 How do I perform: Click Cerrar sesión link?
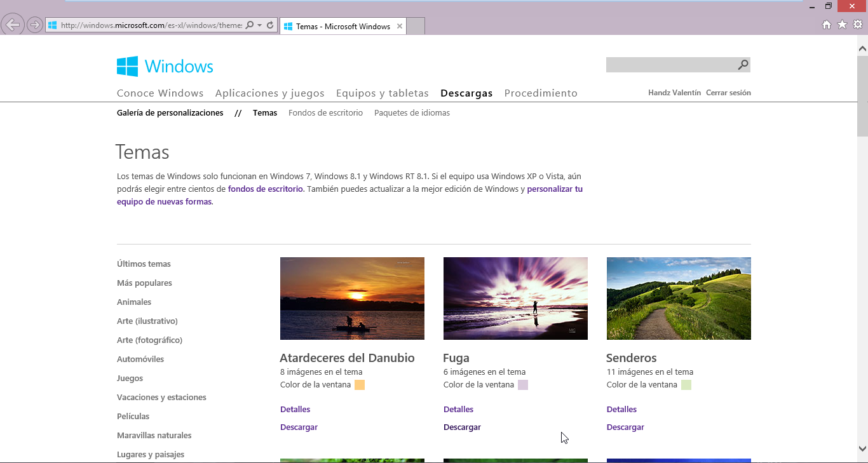(x=728, y=93)
